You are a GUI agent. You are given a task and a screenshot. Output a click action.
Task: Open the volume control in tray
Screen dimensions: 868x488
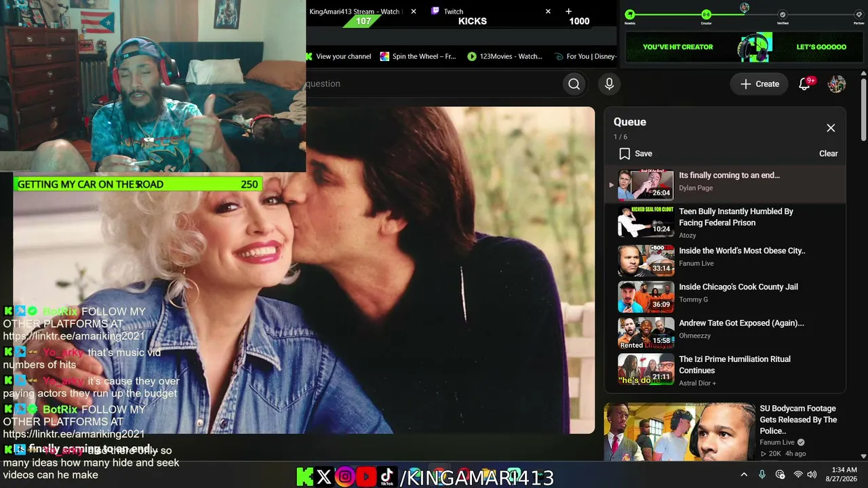click(812, 474)
